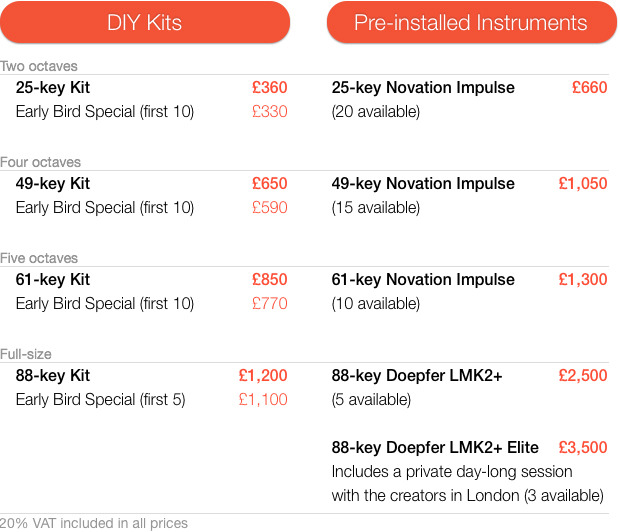Select the 25-key Novation Impulse option
The width and height of the screenshot is (620, 532).
(423, 88)
